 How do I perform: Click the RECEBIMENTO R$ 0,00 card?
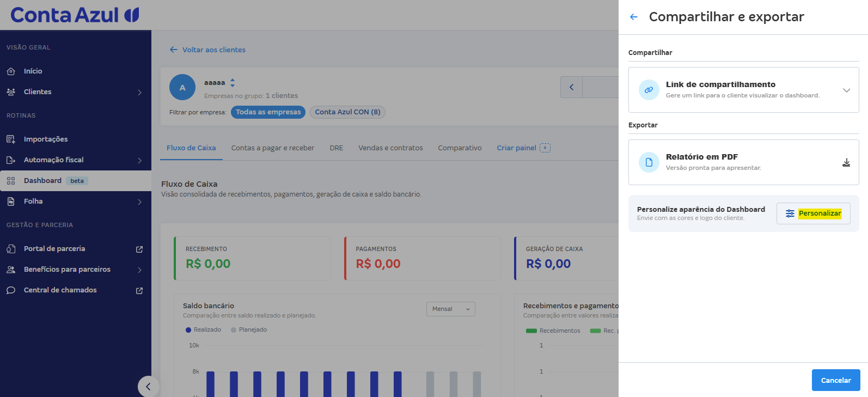(252, 258)
